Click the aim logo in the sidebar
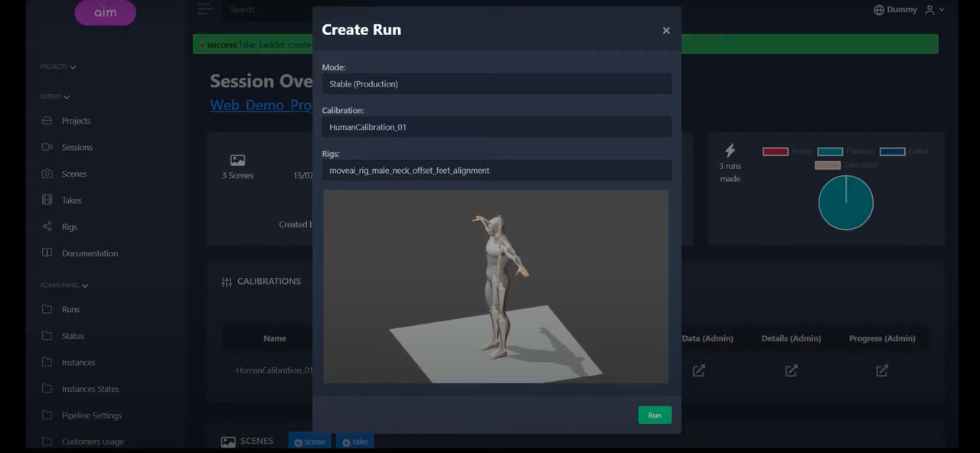 point(106,12)
